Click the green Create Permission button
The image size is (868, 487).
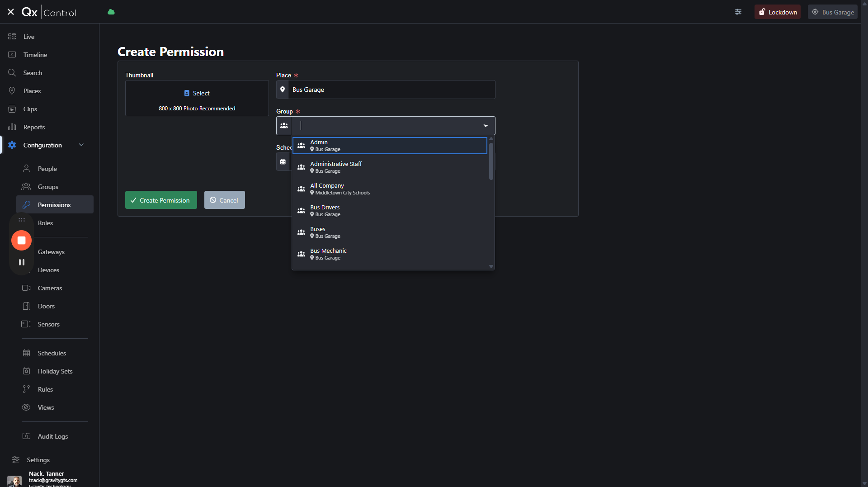pos(161,200)
